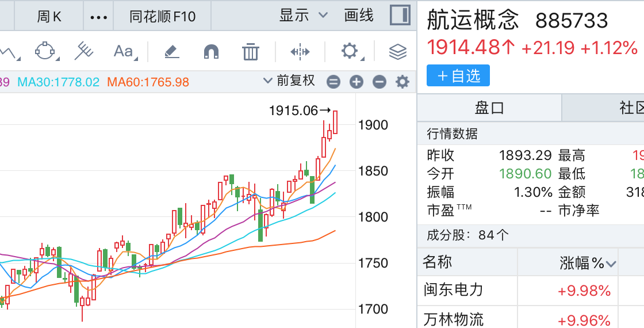Image resolution: width=644 pixels, height=328 pixels.
Task: Open the 盘口 tab
Action: [x=489, y=108]
